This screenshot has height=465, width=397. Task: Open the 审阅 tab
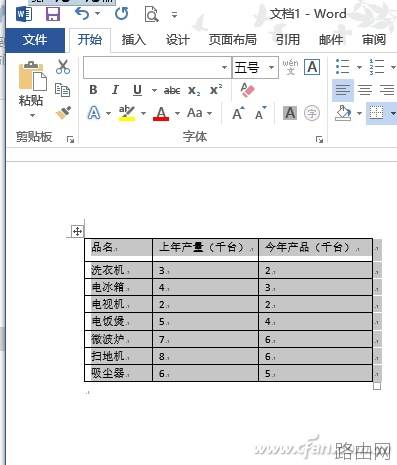coord(374,40)
